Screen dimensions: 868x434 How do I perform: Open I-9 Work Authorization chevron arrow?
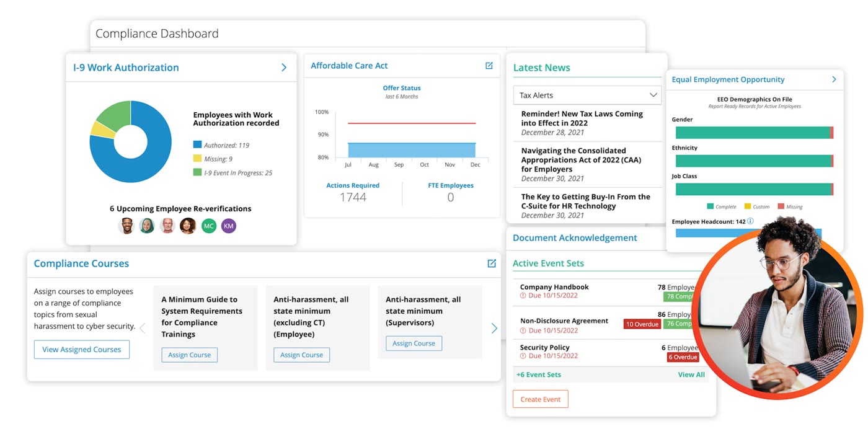click(x=284, y=68)
